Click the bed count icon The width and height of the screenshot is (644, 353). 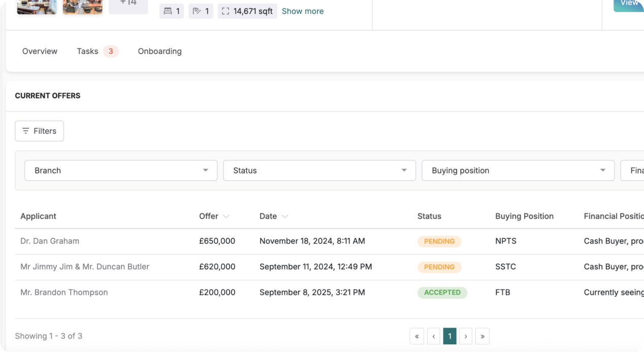click(167, 11)
